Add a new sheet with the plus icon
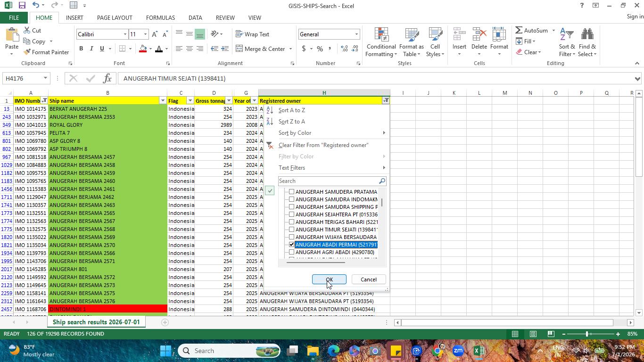Screen dimensions: 644x362 pos(165,322)
